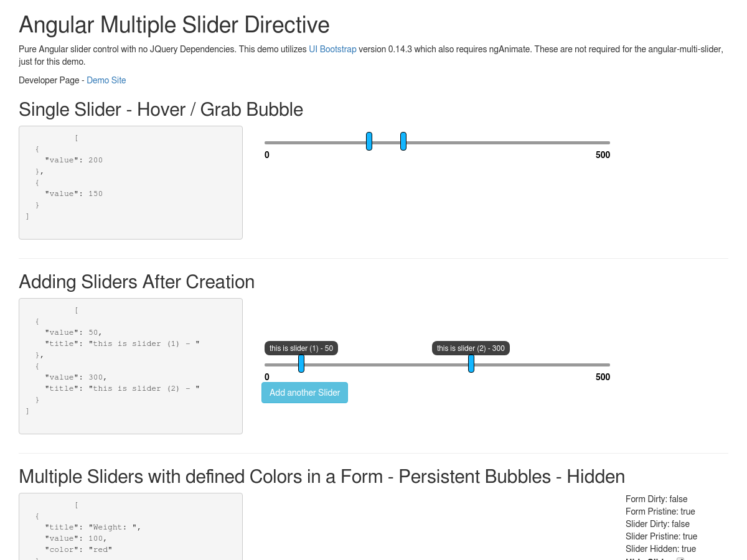
Task: Click the first slider track between its handles
Action: (386, 142)
